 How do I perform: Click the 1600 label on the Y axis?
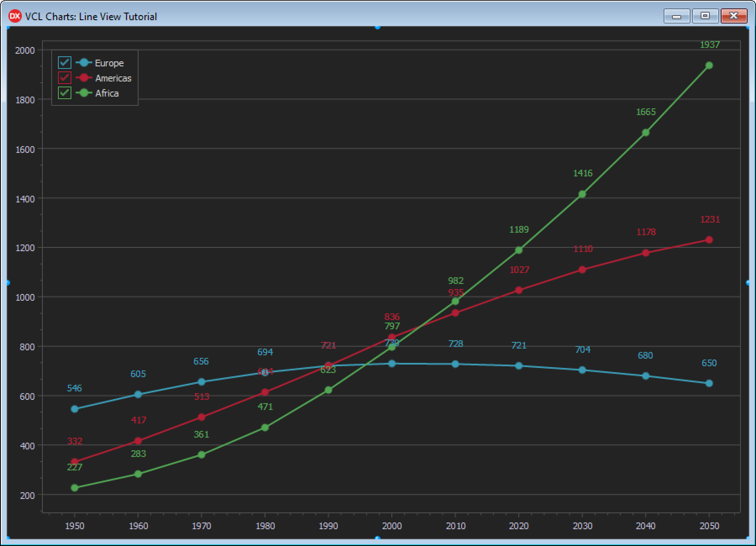[x=25, y=150]
